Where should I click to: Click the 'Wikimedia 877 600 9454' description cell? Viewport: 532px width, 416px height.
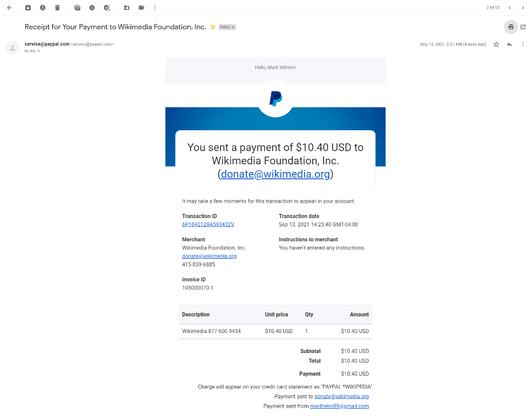[x=212, y=331]
